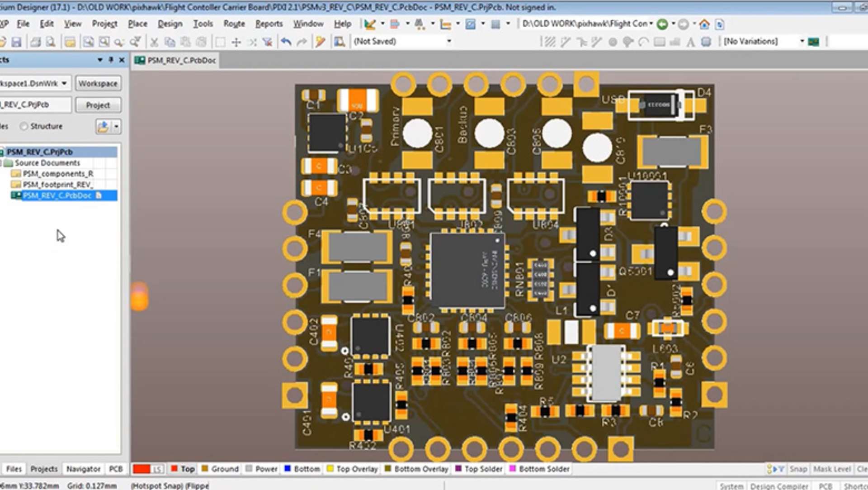Click the Back navigation green arrow icon
This screenshot has width=868, height=490.
pyautogui.click(x=662, y=24)
